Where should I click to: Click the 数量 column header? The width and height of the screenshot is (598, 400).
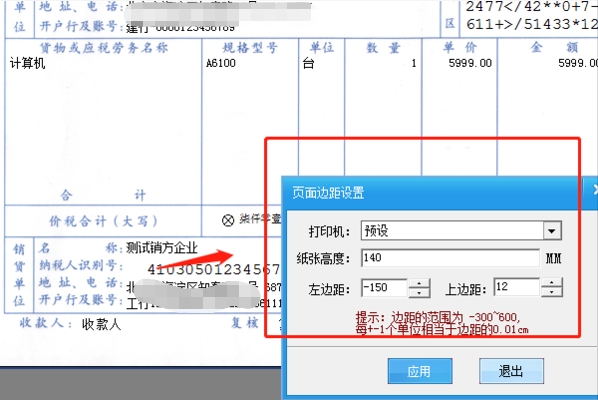coord(383,48)
